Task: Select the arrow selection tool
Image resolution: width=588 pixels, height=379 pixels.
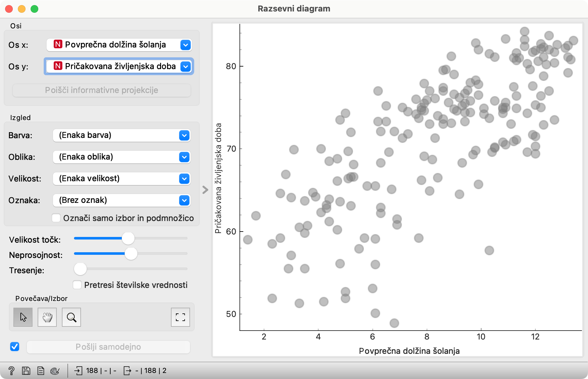Action: [23, 317]
